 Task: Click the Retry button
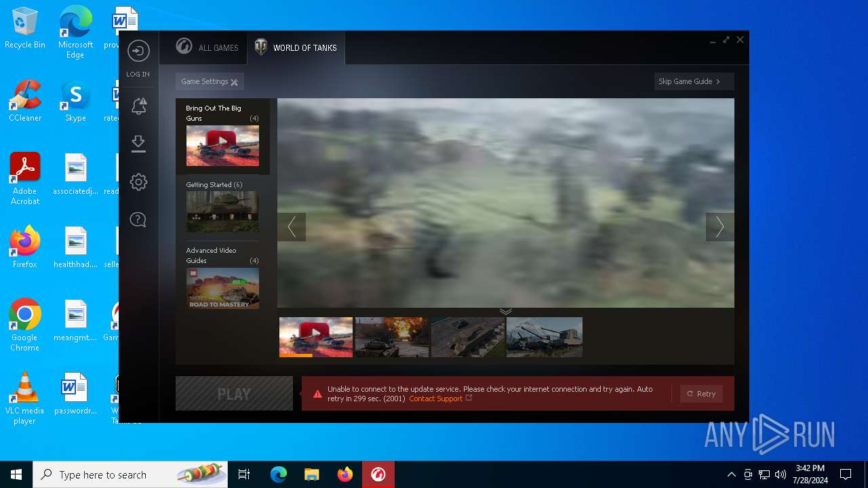pyautogui.click(x=701, y=394)
